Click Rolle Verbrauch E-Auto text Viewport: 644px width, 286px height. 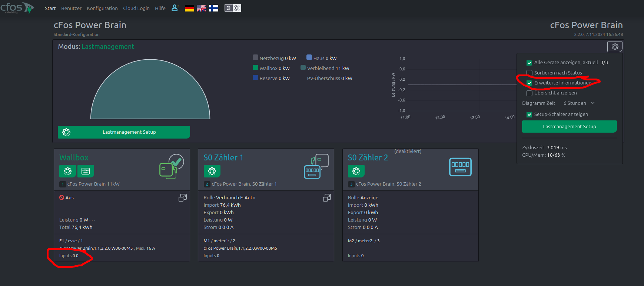(229, 198)
